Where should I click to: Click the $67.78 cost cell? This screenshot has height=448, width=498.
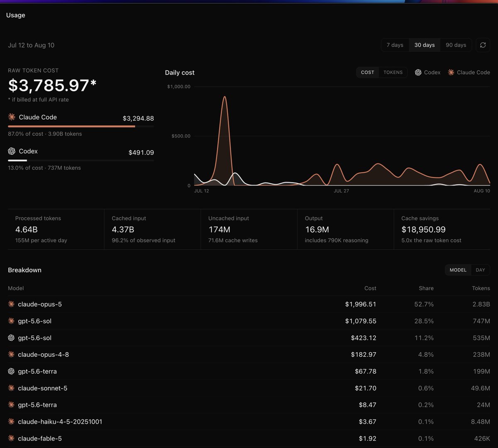click(366, 371)
